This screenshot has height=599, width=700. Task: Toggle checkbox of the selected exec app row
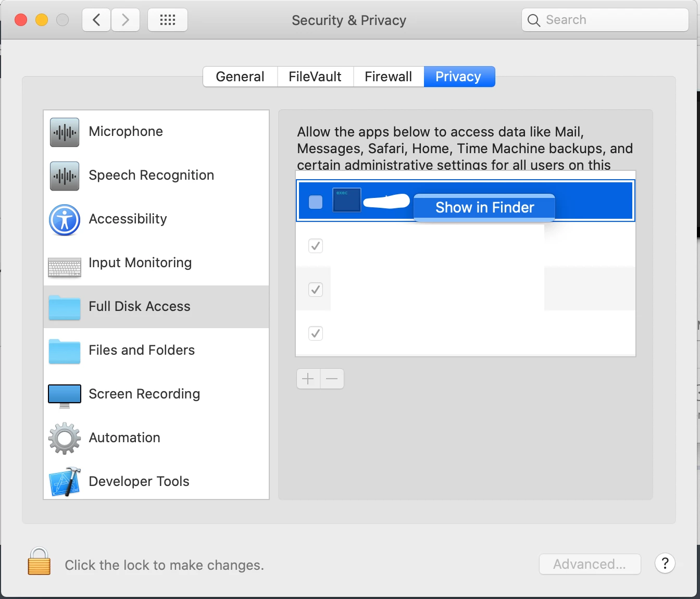(x=316, y=202)
